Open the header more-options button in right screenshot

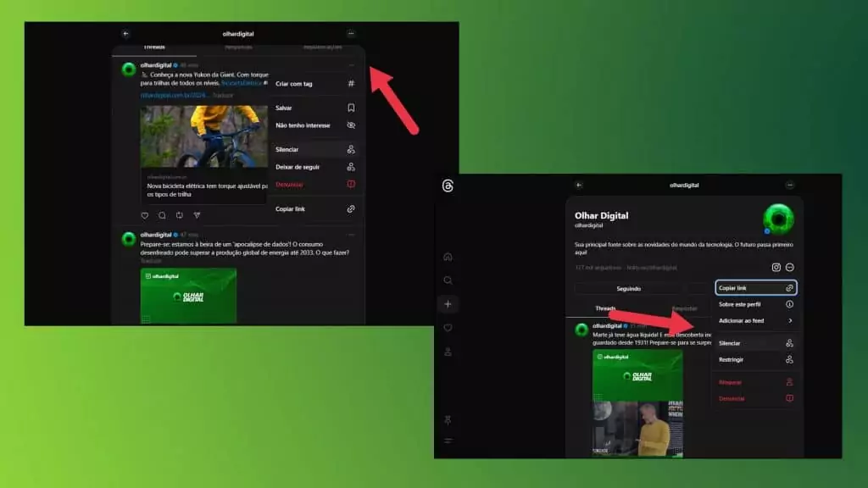pyautogui.click(x=790, y=186)
